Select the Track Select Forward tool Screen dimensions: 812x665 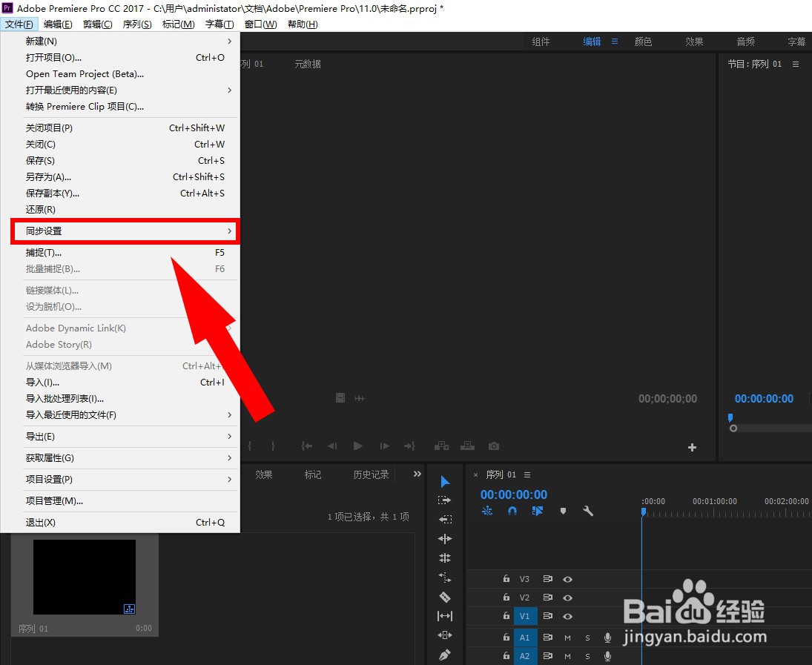point(445,500)
